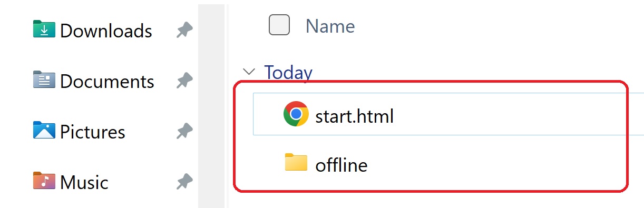
Task: Click the Chrome icon of start.html
Action: [296, 114]
